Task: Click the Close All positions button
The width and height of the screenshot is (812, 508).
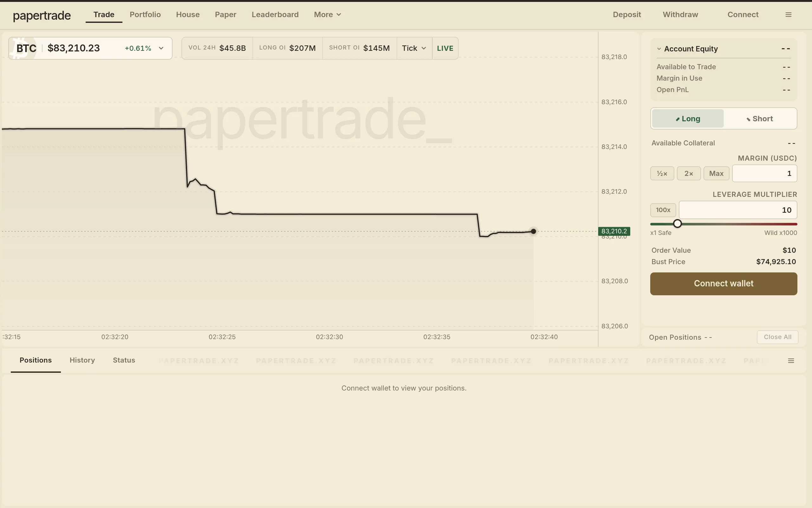Action: pyautogui.click(x=777, y=337)
